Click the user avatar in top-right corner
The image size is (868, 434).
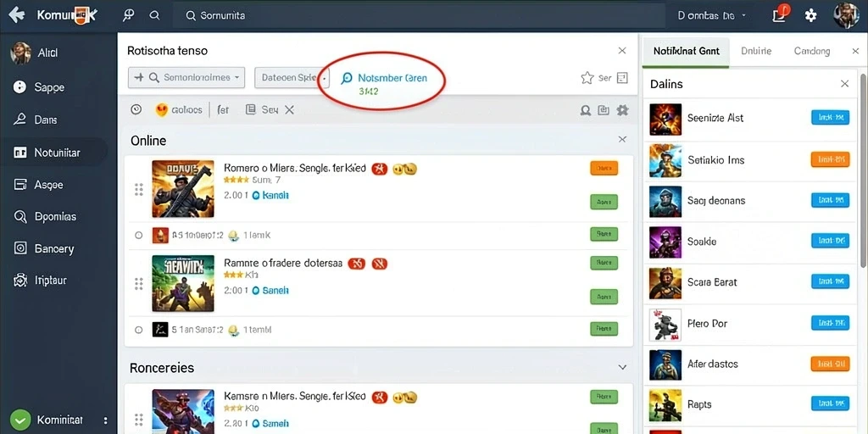click(x=846, y=15)
